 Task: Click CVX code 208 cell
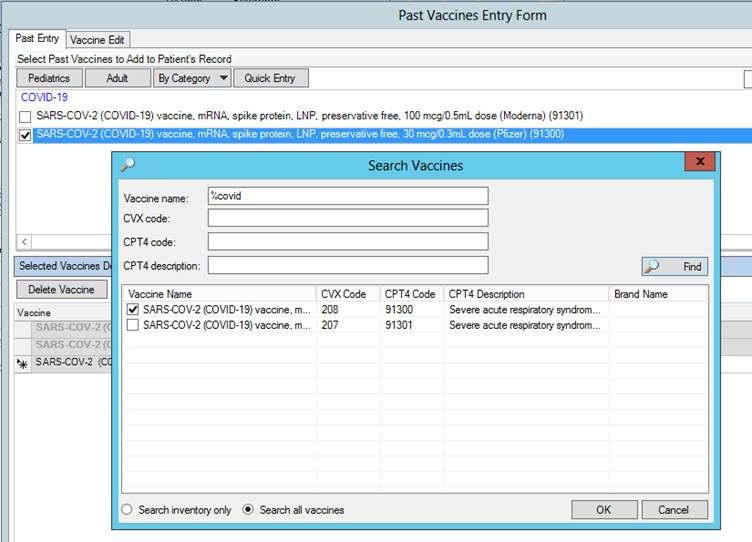tap(330, 310)
